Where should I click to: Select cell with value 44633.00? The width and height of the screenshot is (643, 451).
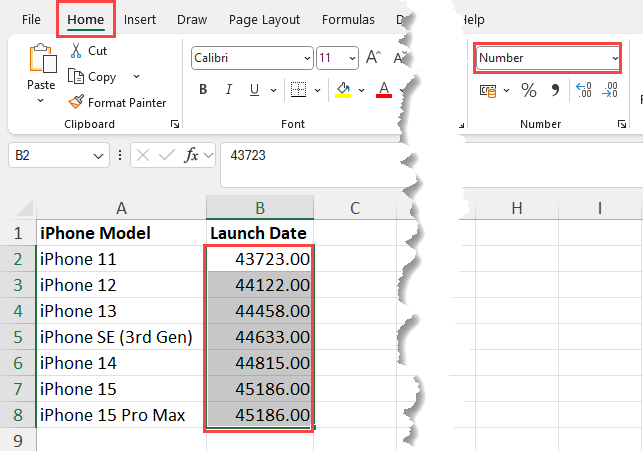[260, 337]
